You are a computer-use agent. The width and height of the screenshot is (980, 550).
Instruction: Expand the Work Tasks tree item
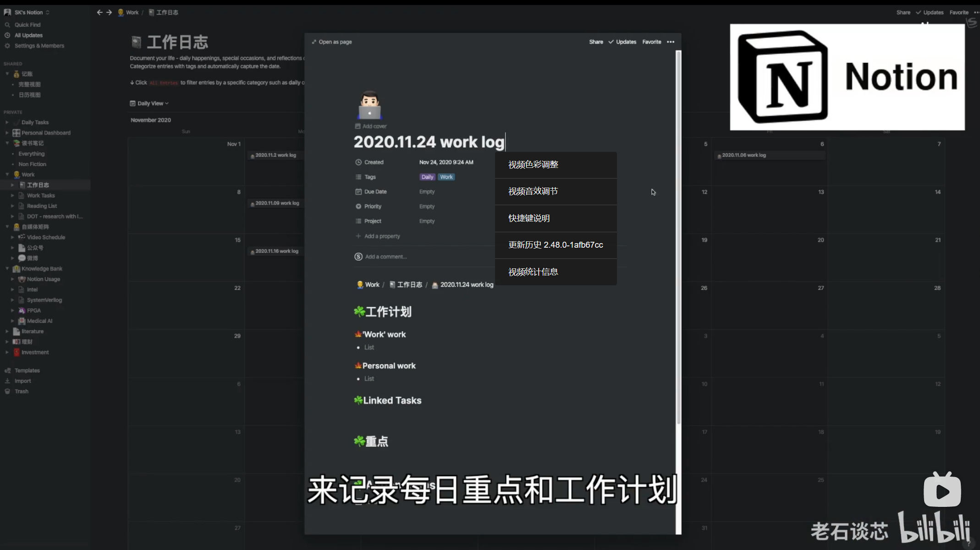[x=12, y=195]
